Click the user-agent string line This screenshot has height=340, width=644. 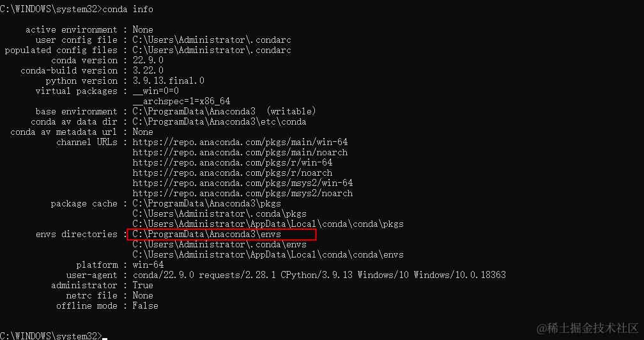(319, 275)
